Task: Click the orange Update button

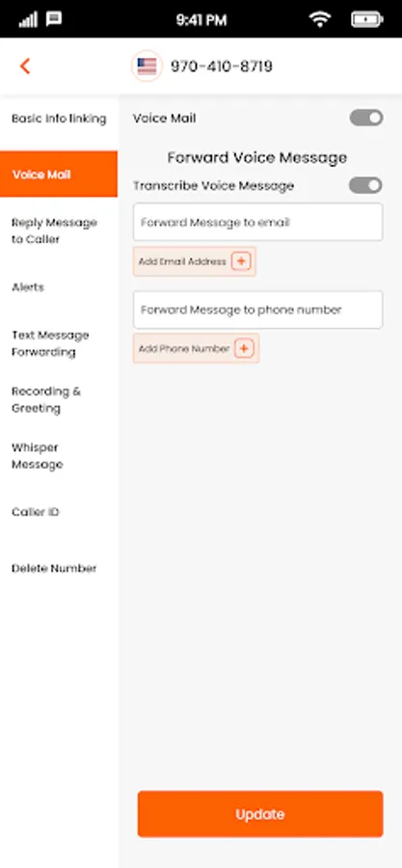Action: tap(260, 814)
